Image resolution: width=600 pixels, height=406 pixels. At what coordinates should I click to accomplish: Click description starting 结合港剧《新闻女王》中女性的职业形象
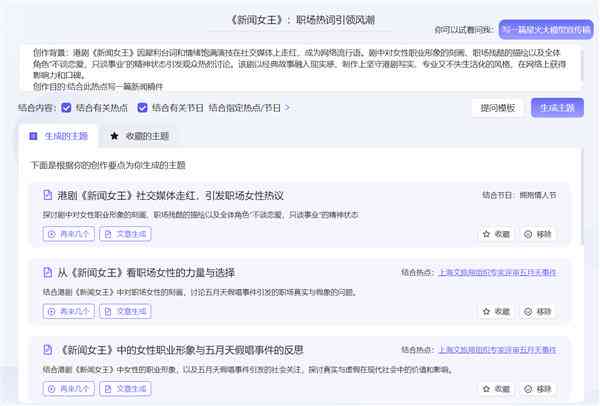248,370
